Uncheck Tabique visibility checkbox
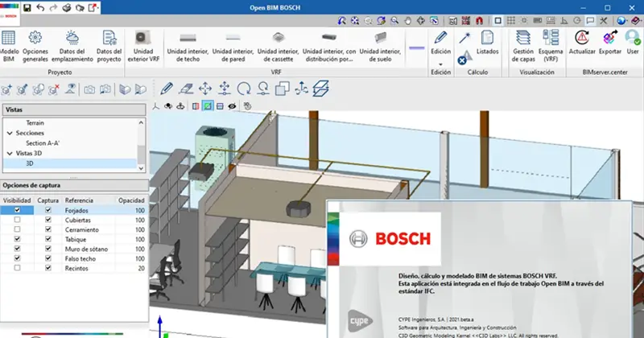Viewport: 644px width, 338px height. (17, 239)
